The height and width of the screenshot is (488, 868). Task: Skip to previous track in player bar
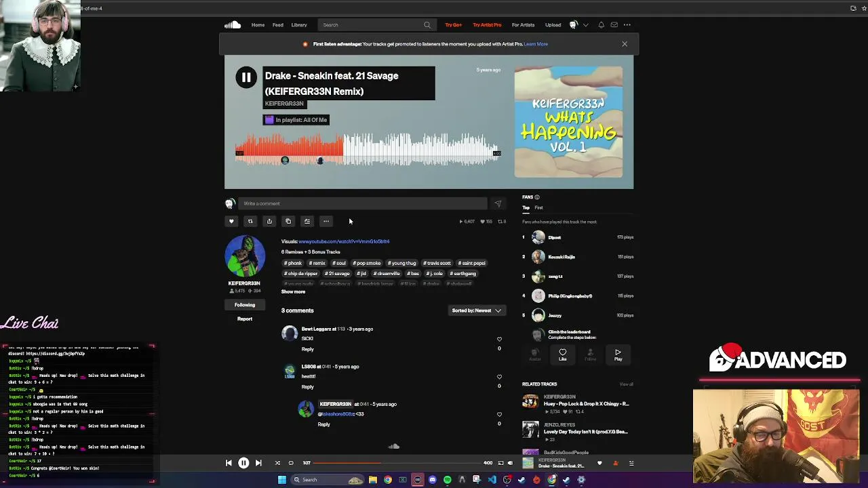[x=229, y=463]
